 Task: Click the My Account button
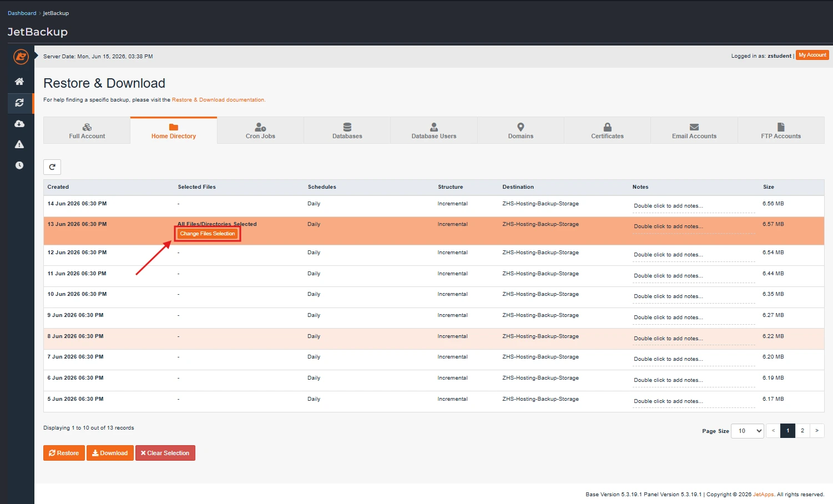[812, 55]
